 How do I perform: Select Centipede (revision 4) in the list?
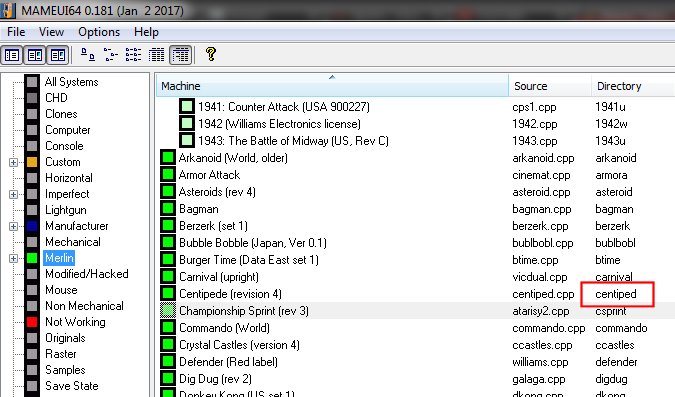pos(230,294)
